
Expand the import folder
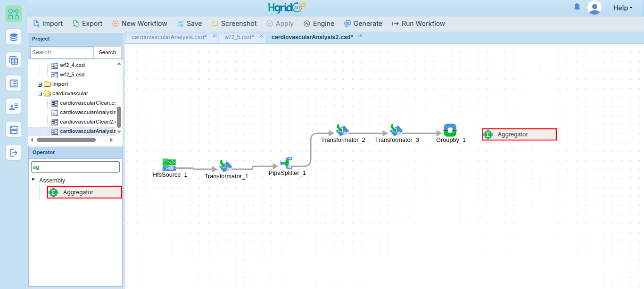click(x=40, y=84)
